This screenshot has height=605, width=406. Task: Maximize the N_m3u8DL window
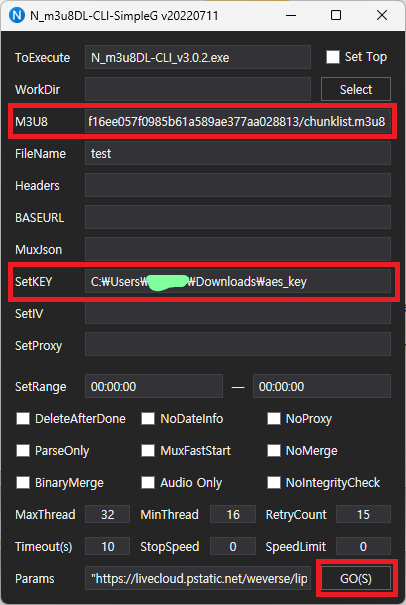[x=336, y=15]
